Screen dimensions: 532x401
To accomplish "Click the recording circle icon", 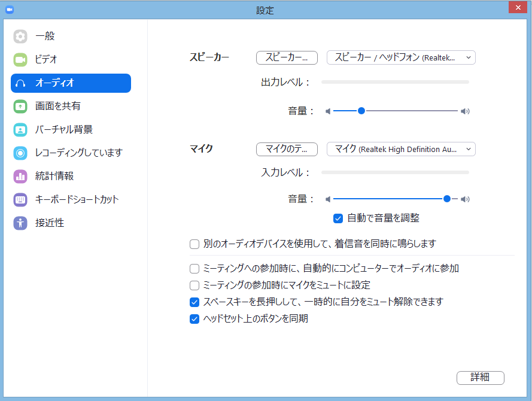I will coord(20,153).
